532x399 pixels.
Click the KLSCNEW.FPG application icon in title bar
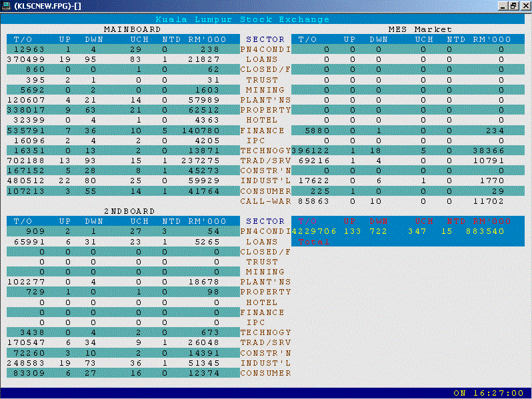pos(6,6)
